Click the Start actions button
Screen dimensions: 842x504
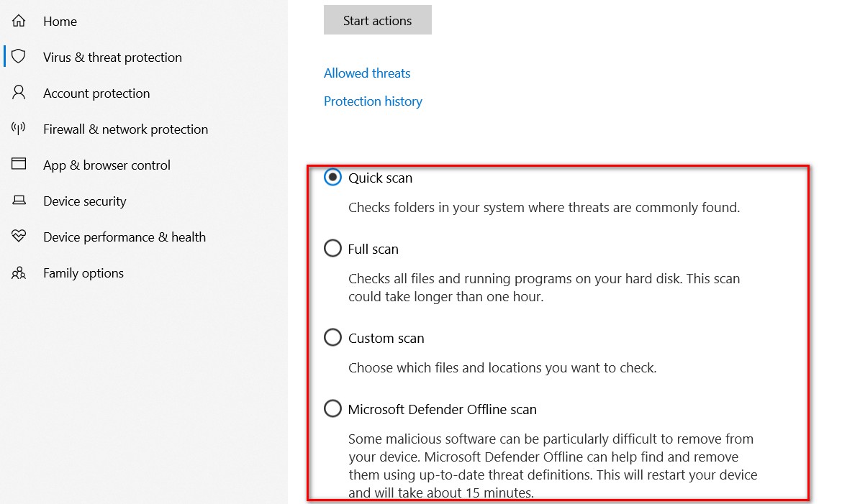(x=378, y=20)
